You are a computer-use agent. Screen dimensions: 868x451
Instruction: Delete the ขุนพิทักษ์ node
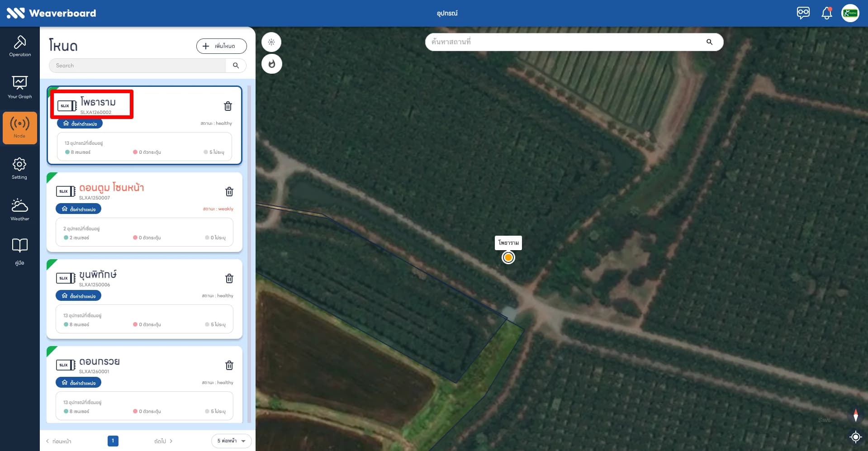[229, 278]
